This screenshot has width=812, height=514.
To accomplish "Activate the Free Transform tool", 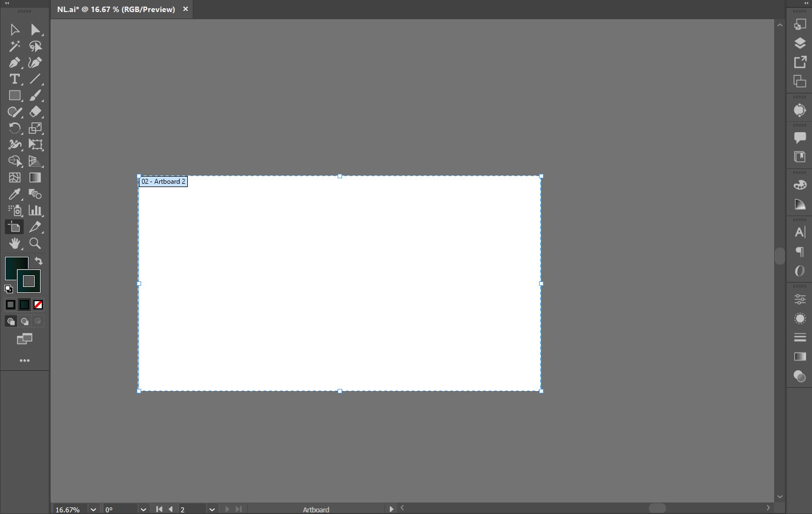I will coord(35,145).
